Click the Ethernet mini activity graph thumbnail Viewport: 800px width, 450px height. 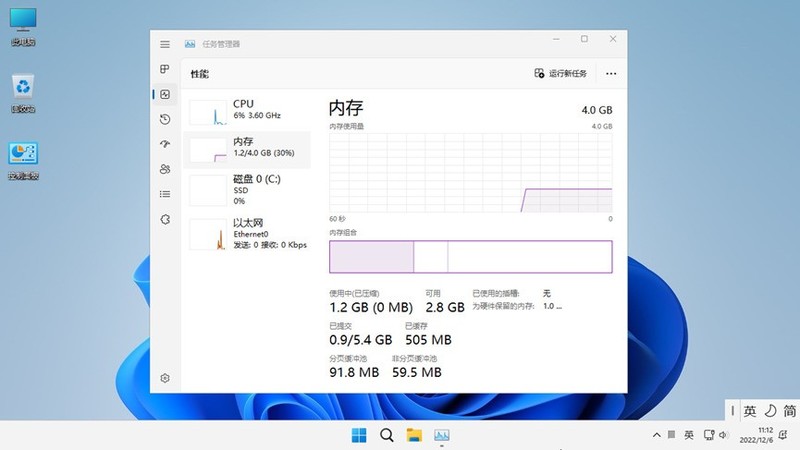[208, 235]
